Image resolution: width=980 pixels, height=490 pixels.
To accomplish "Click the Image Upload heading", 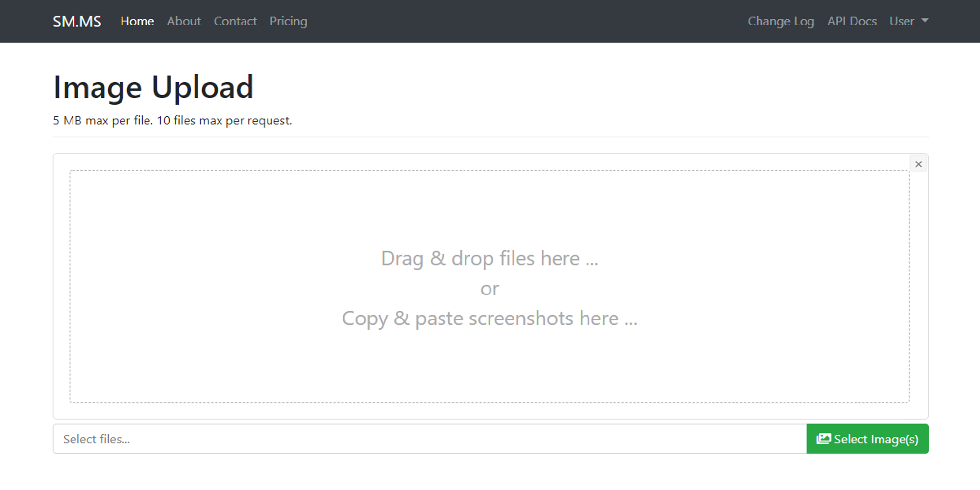I will [153, 87].
